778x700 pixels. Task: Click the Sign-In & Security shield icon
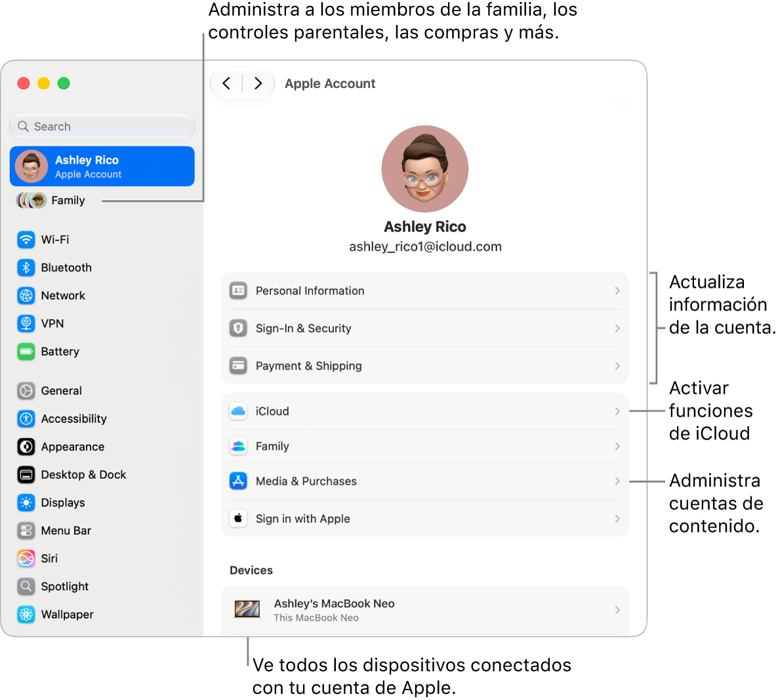238,329
